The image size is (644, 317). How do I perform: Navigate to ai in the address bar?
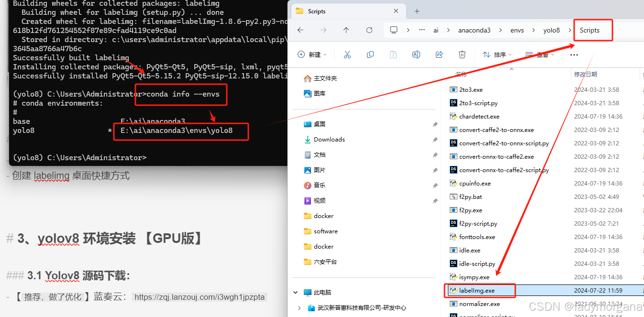click(x=436, y=30)
